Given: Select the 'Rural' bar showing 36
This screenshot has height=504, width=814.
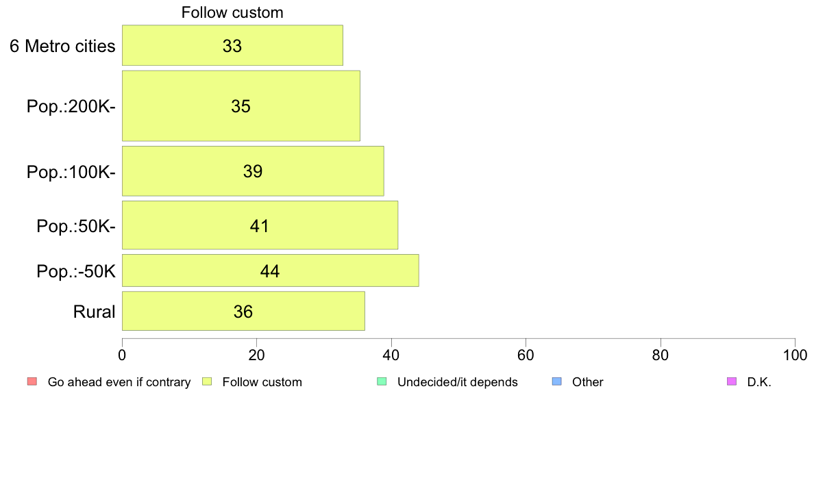Looking at the screenshot, I should 243,311.
